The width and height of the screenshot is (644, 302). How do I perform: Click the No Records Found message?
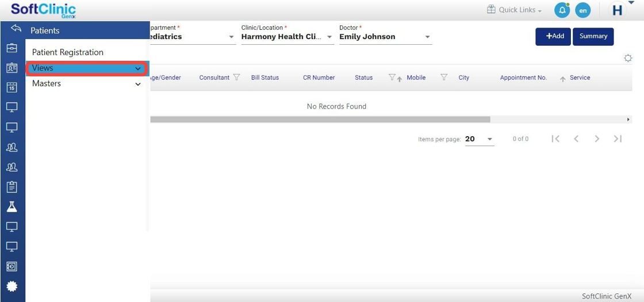pyautogui.click(x=336, y=106)
